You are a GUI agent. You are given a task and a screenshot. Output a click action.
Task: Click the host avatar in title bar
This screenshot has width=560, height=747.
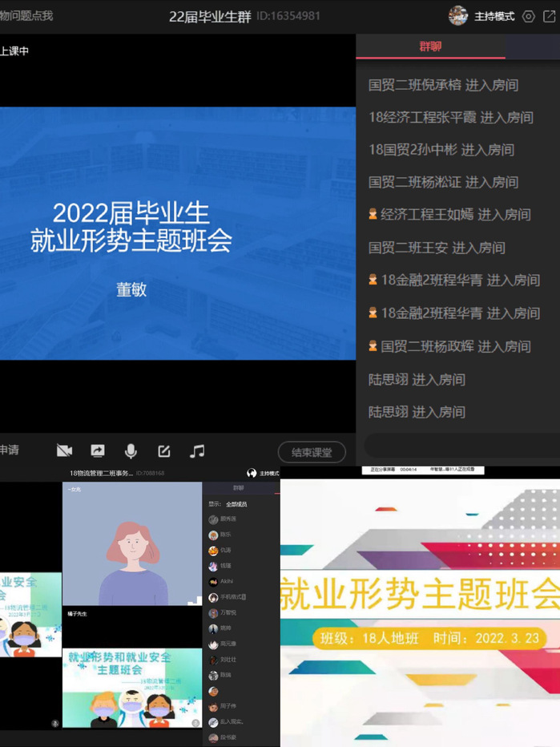tap(458, 16)
